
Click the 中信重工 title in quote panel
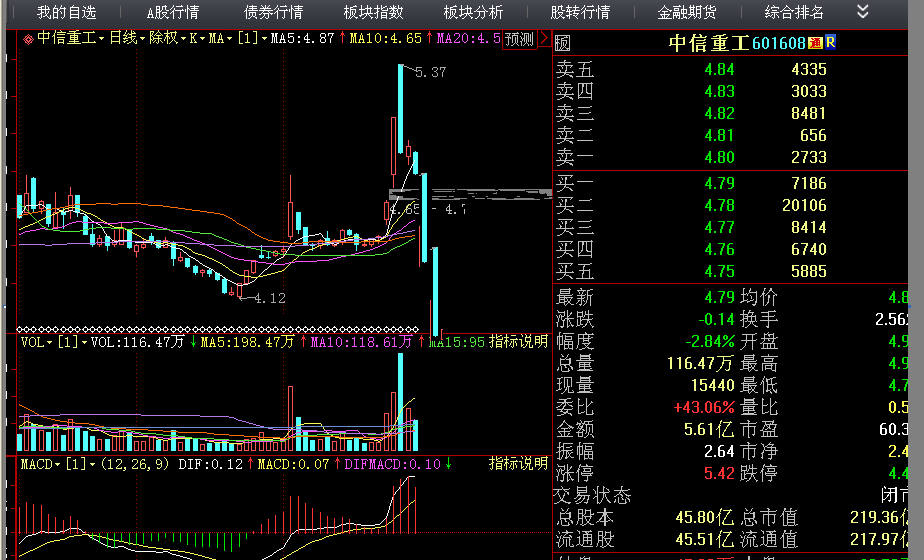(709, 43)
